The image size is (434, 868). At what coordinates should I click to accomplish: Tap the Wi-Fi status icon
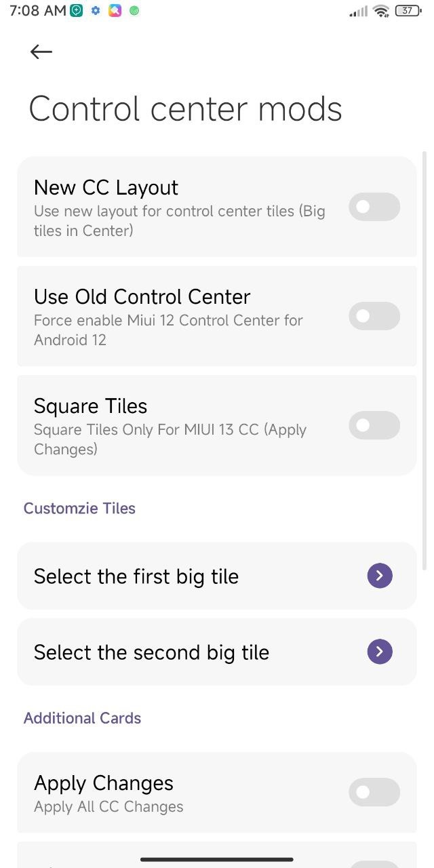click(381, 11)
